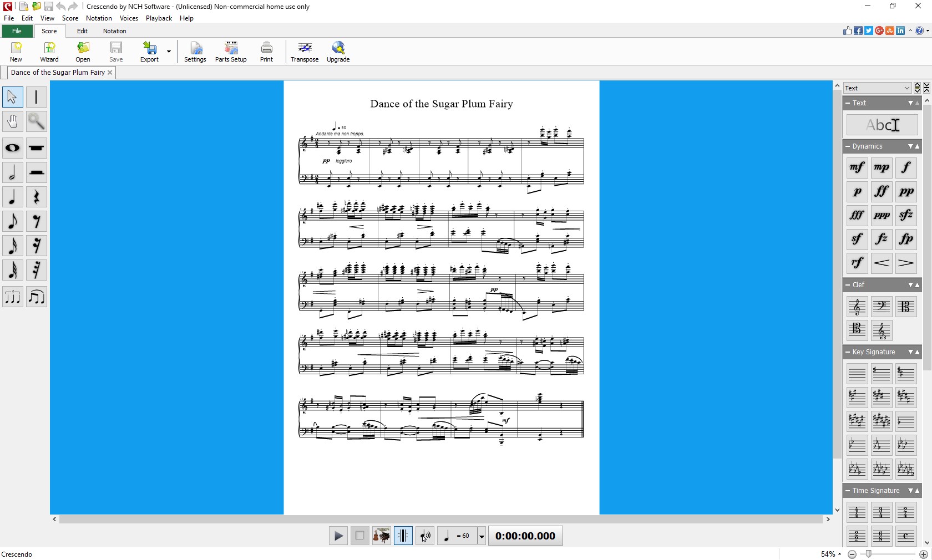Switch to the Notation tab
Screen dimensions: 932x560
[115, 31]
